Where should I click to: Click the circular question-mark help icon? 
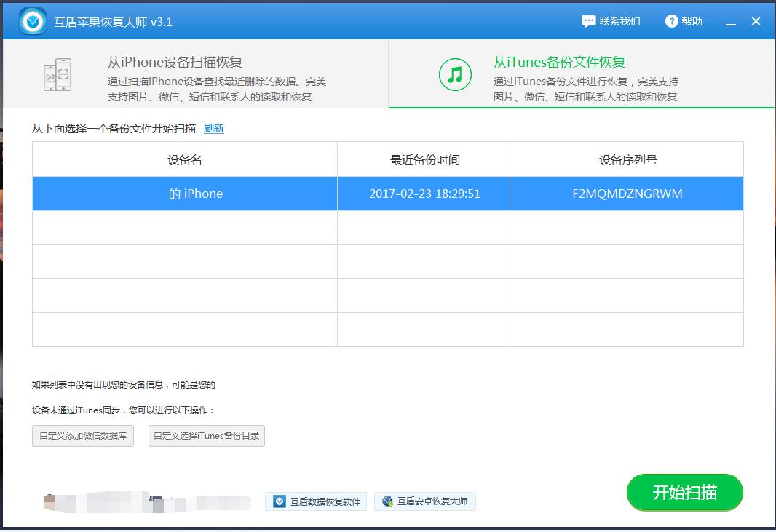[x=671, y=21]
